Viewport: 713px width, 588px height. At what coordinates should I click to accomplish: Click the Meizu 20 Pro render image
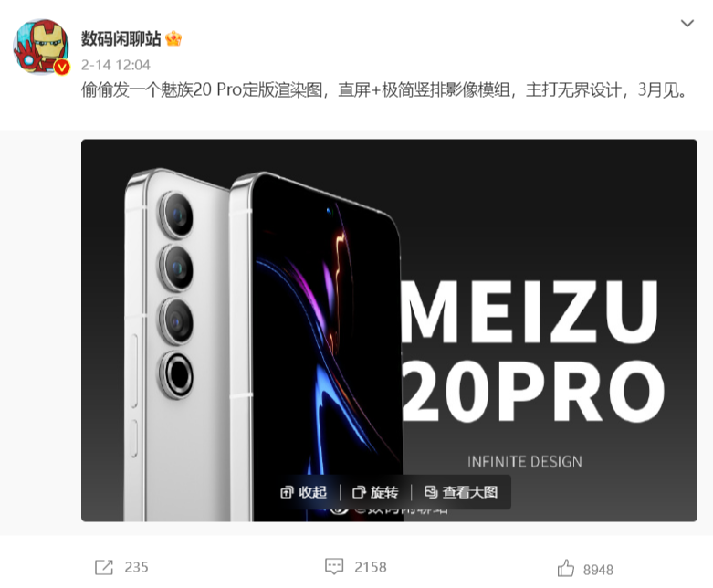tap(389, 331)
